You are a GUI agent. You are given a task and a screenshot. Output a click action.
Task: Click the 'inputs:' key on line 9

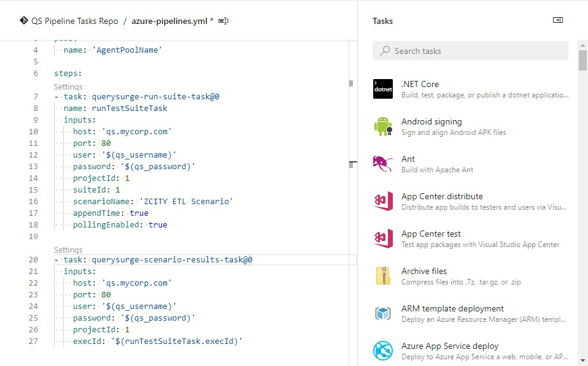pyautogui.click(x=80, y=120)
